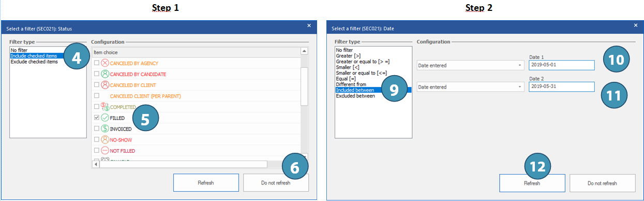Screen dimensions: 644x201
Task: Click the Canceled by Candidate person icon
Action: [x=105, y=74]
